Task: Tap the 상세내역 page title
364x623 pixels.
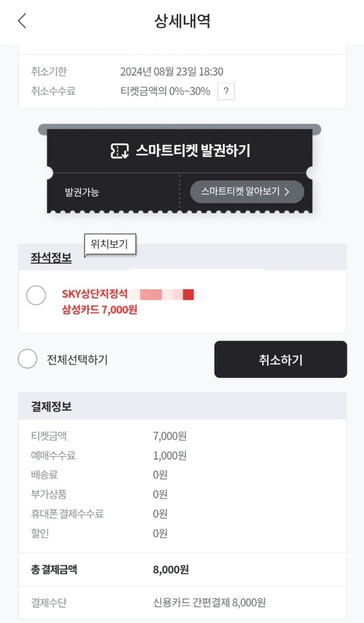Action: pos(182,21)
